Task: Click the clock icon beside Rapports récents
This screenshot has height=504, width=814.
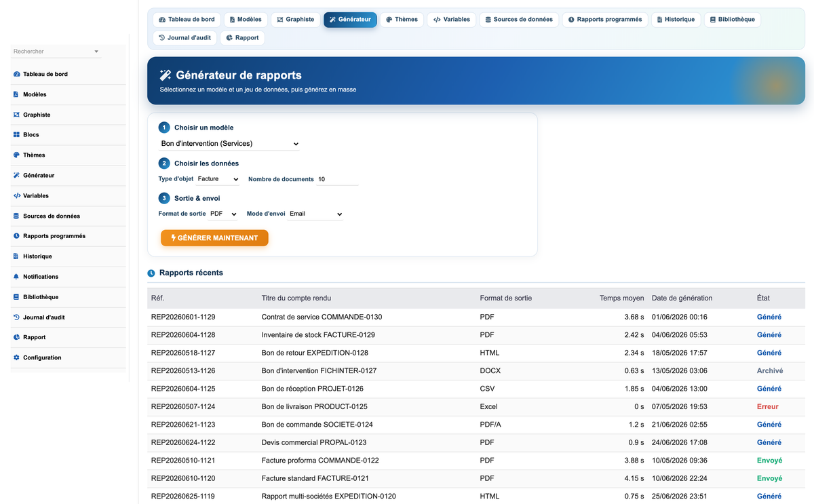Action: coord(151,273)
